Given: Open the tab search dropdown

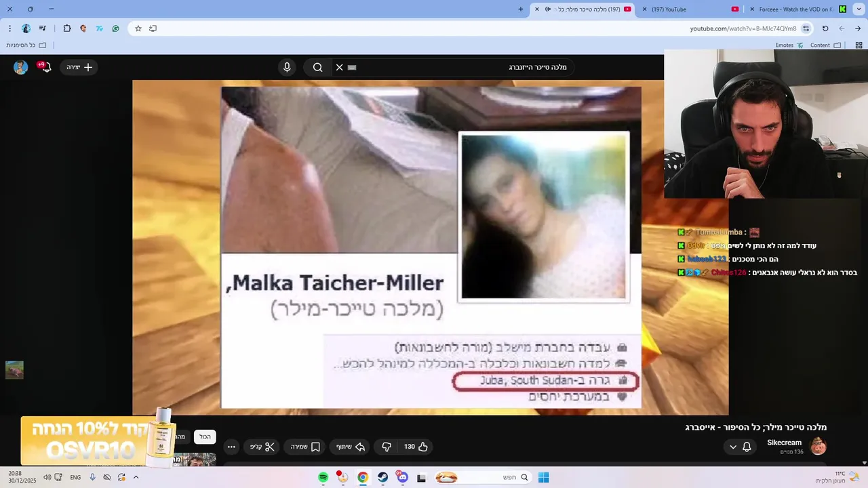Looking at the screenshot, I should point(859,9).
